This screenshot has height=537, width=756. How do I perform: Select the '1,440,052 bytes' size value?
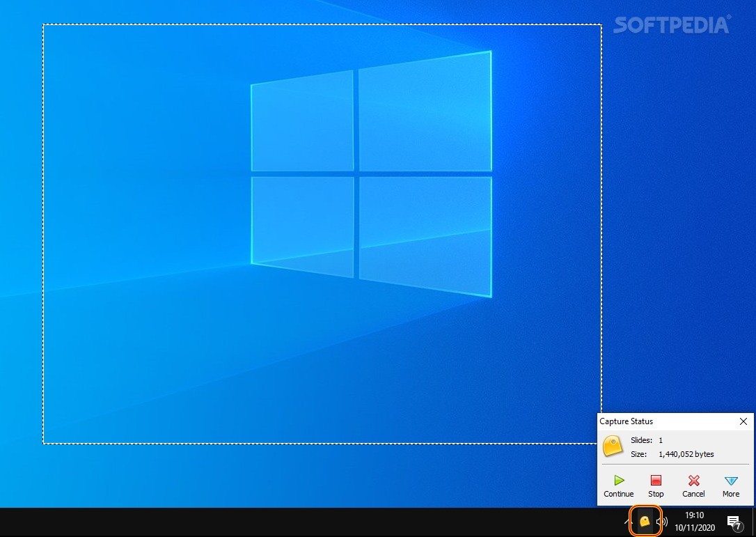click(686, 454)
